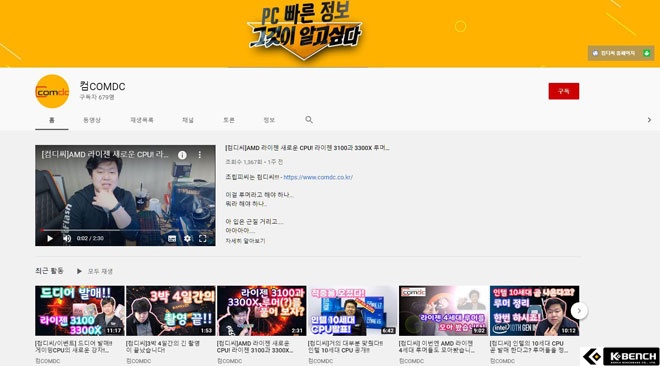The width and height of the screenshot is (660, 366).
Task: Switch to the 재생목록 tab
Action: pyautogui.click(x=142, y=120)
